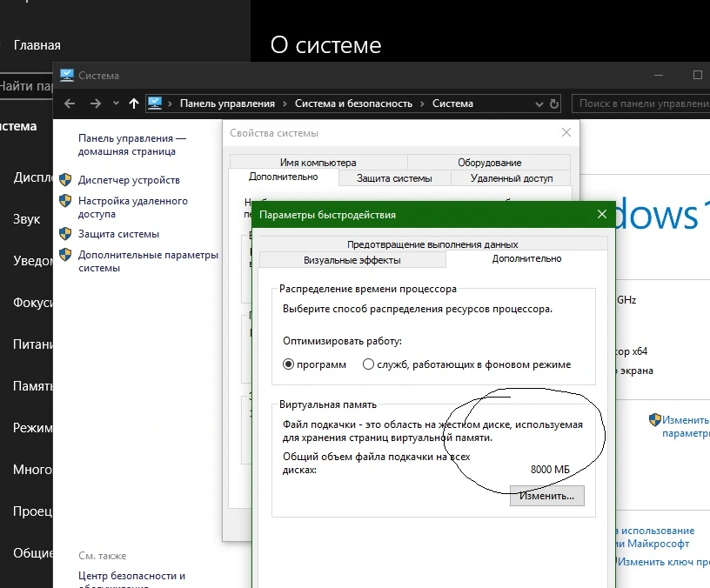
Task: Switch to Защита системы tab in Свойства системы
Action: pos(394,178)
